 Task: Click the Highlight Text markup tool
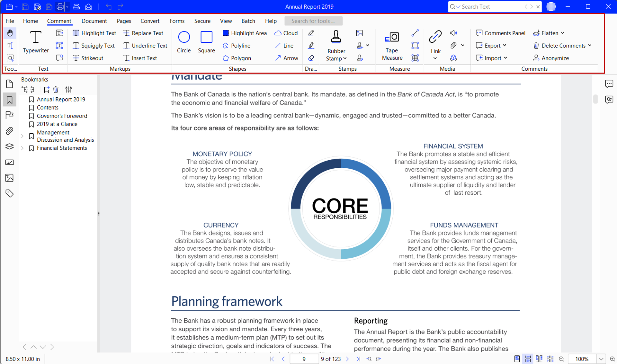pyautogui.click(x=94, y=33)
